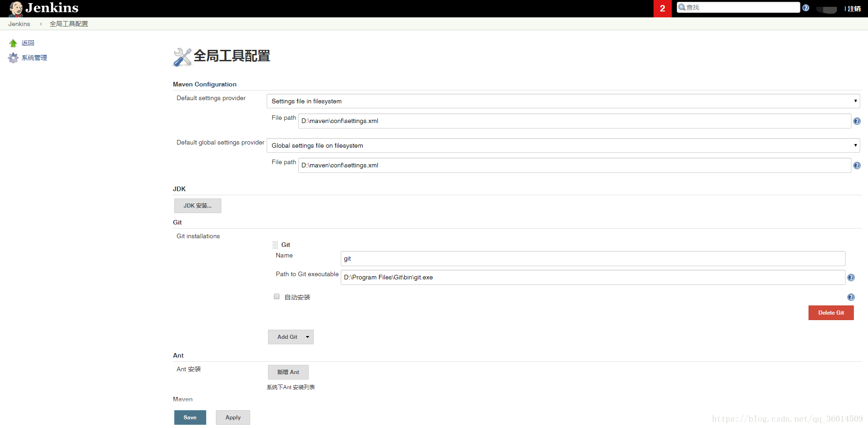868x428 pixels.
Task: Click the Git installations label
Action: click(x=198, y=236)
